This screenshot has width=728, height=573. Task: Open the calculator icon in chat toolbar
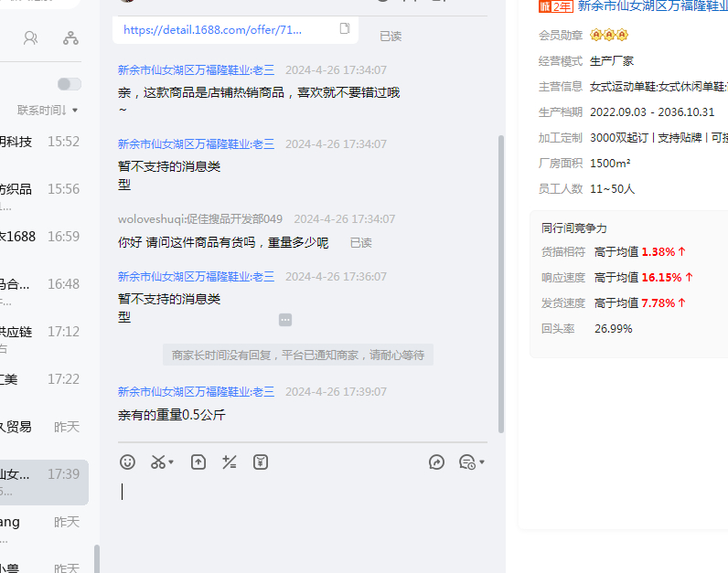(230, 462)
